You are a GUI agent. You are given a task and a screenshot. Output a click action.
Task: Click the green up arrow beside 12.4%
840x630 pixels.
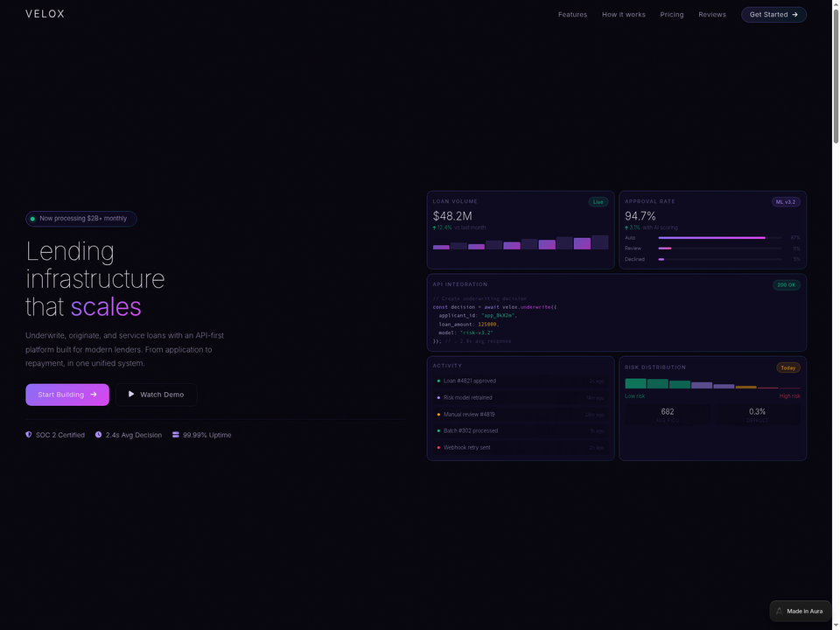click(x=435, y=227)
